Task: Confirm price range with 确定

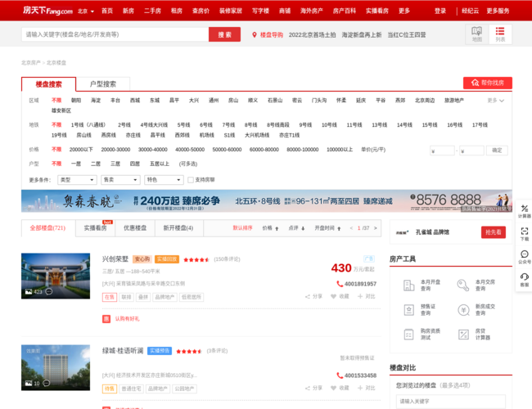Action: point(497,151)
